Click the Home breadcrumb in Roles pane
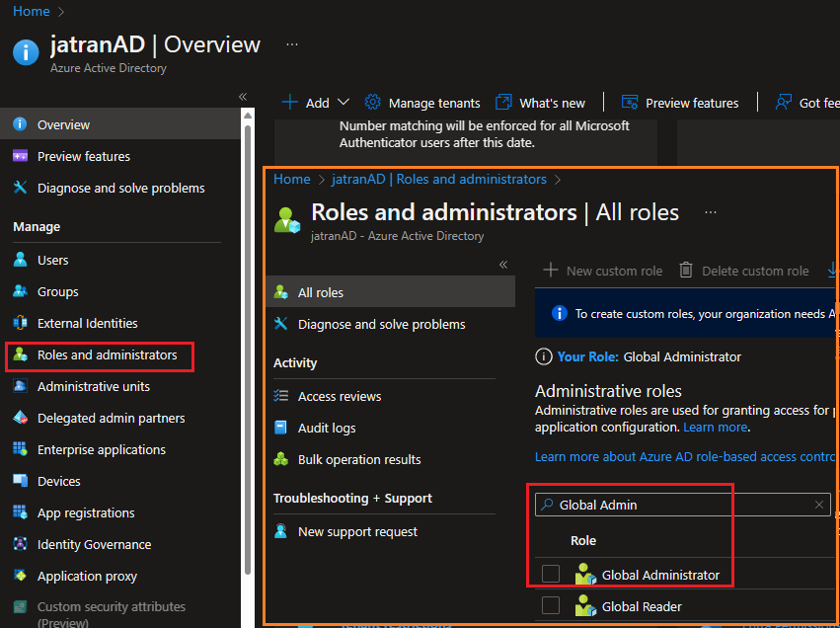The height and width of the screenshot is (628, 840). [292, 179]
